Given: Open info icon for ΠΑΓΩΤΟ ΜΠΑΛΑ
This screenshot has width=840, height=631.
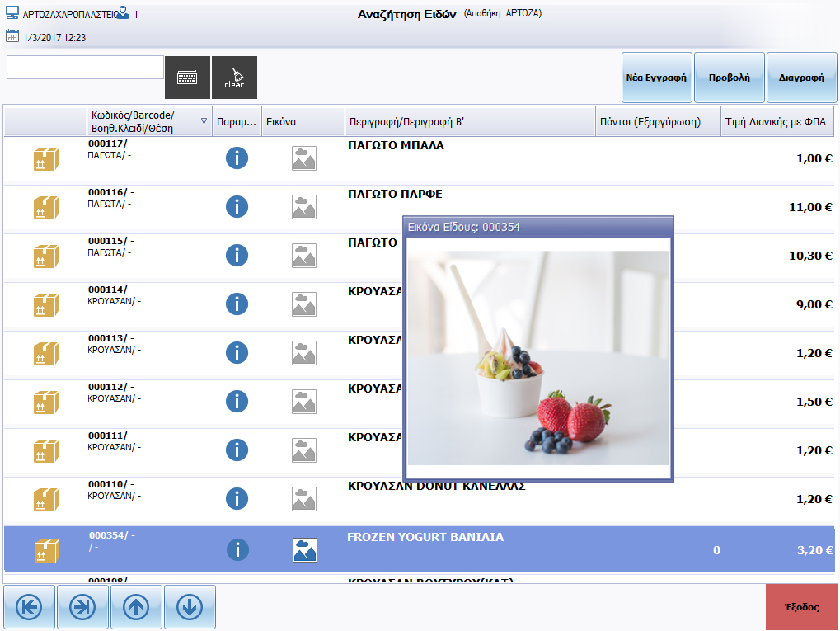Looking at the screenshot, I should (237, 158).
